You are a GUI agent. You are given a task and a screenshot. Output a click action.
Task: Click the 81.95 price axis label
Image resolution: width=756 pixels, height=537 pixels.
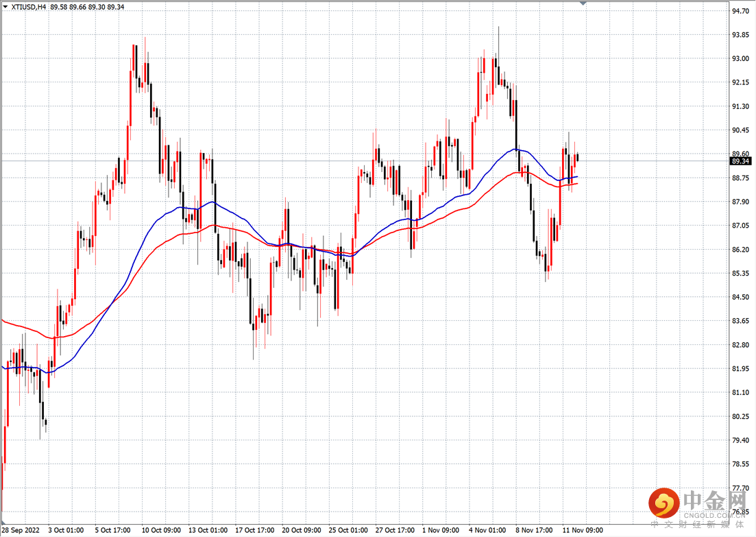click(x=740, y=368)
